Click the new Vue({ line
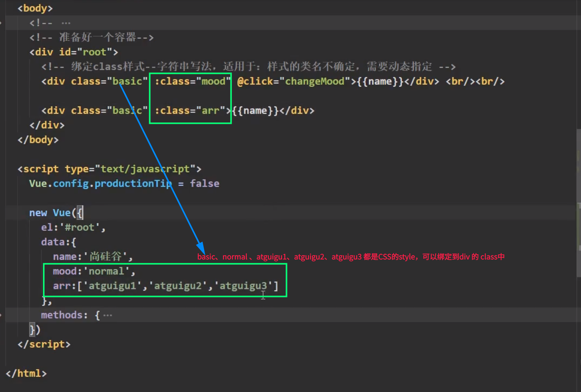This screenshot has width=581, height=392. [x=56, y=213]
